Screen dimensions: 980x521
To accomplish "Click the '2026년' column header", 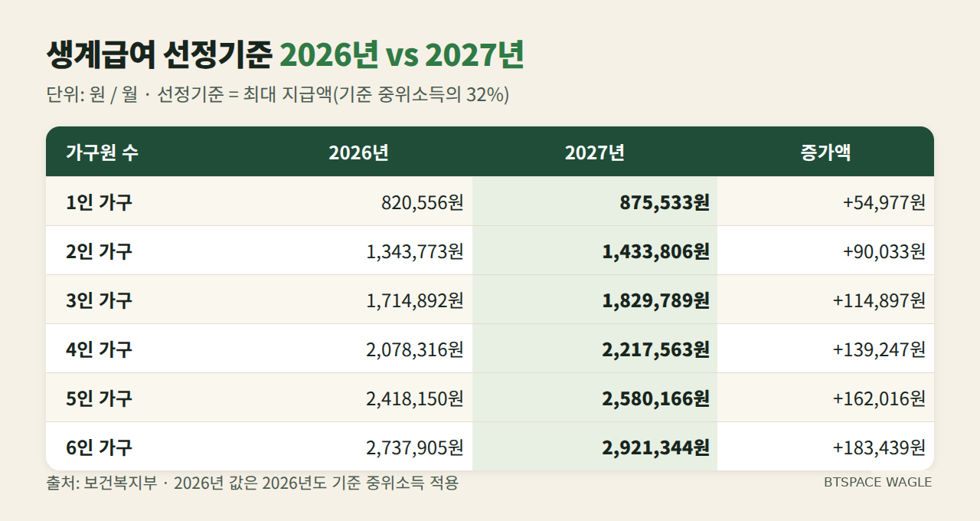I will point(359,152).
